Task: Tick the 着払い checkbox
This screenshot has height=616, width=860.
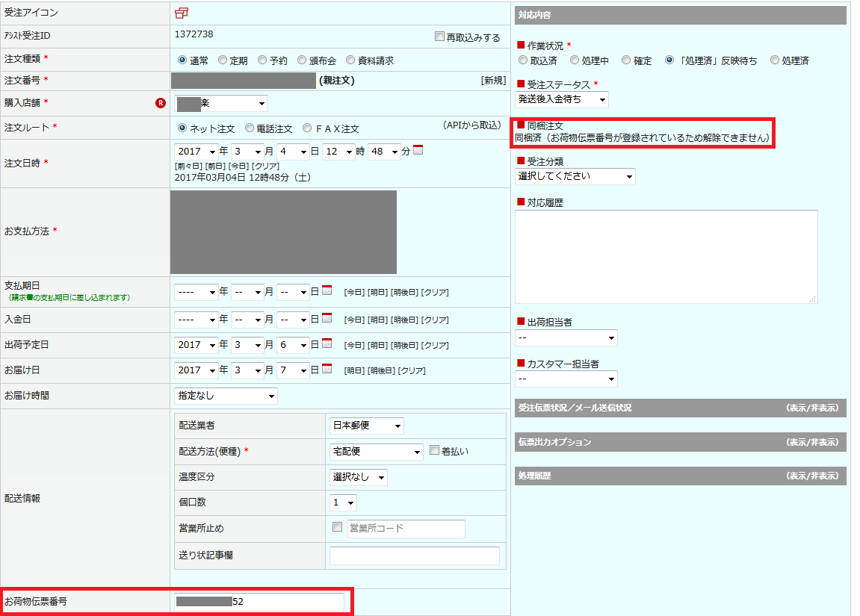Action: (435, 450)
